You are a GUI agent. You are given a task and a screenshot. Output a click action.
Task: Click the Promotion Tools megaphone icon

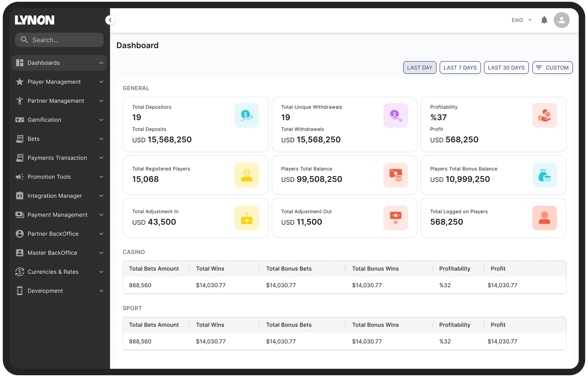click(20, 177)
